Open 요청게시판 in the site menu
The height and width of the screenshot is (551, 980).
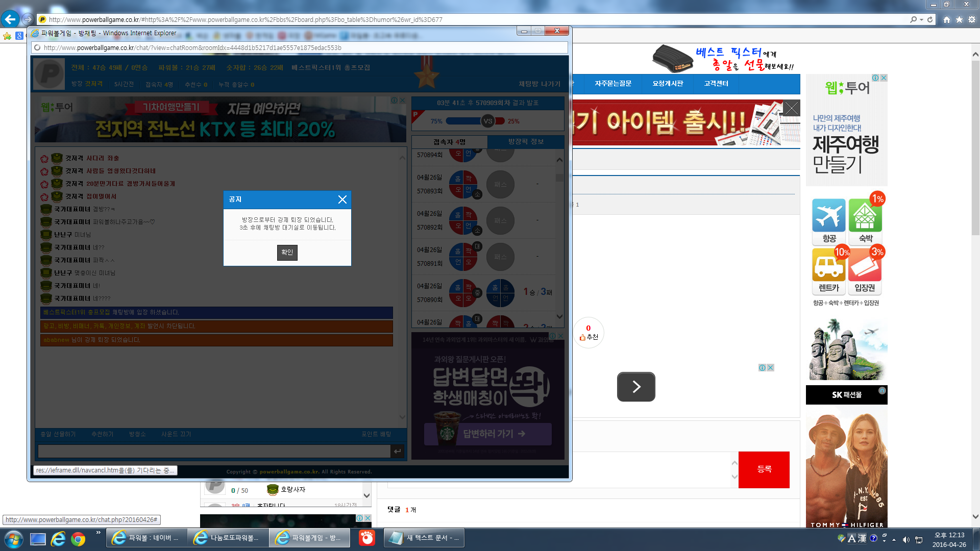[668, 84]
